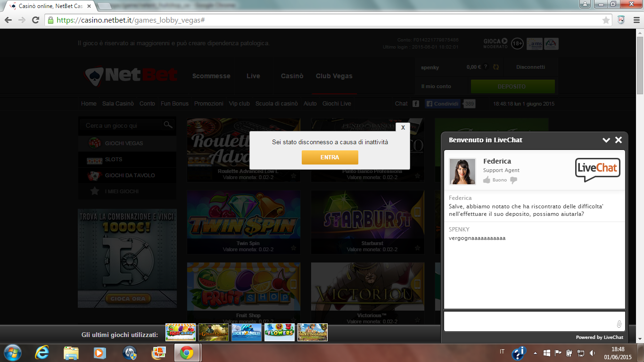The width and height of the screenshot is (644, 362).
Task: Rate agent Federica thumbs down
Action: click(x=514, y=180)
